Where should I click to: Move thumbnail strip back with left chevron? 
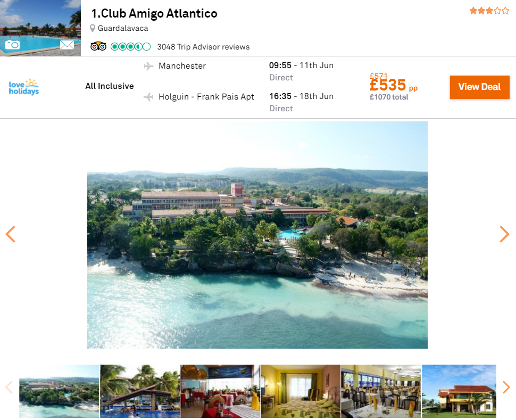9,387
